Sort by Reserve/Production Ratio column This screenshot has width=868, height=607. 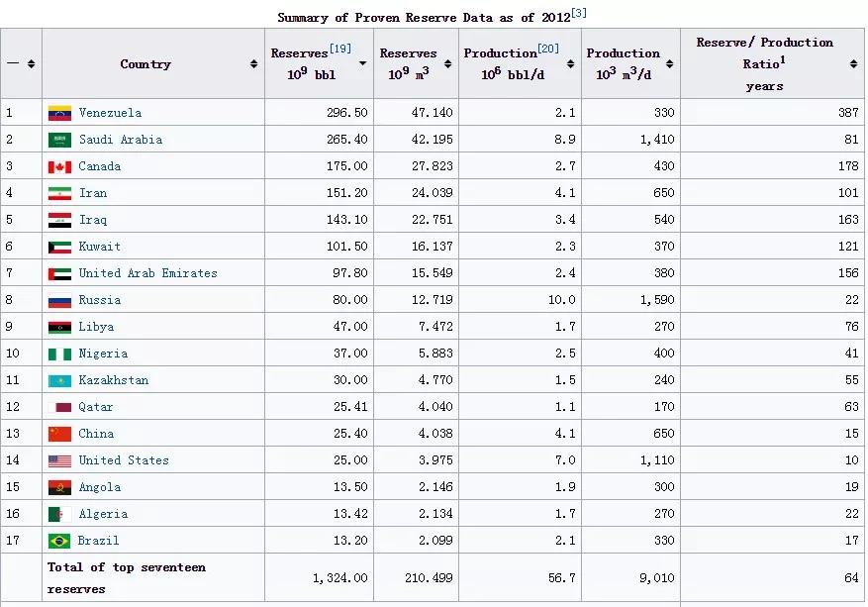click(x=853, y=64)
